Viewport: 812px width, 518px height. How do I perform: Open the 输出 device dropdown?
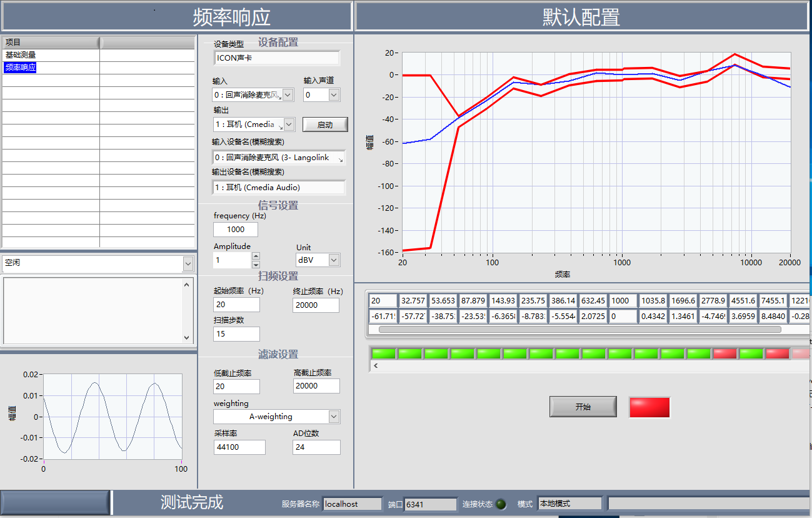(289, 124)
